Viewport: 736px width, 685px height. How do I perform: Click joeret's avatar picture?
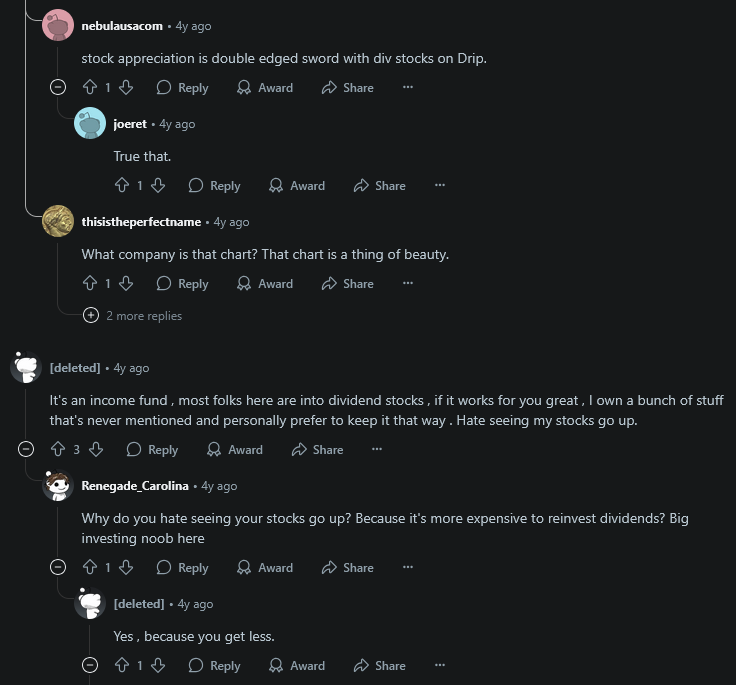(x=90, y=123)
